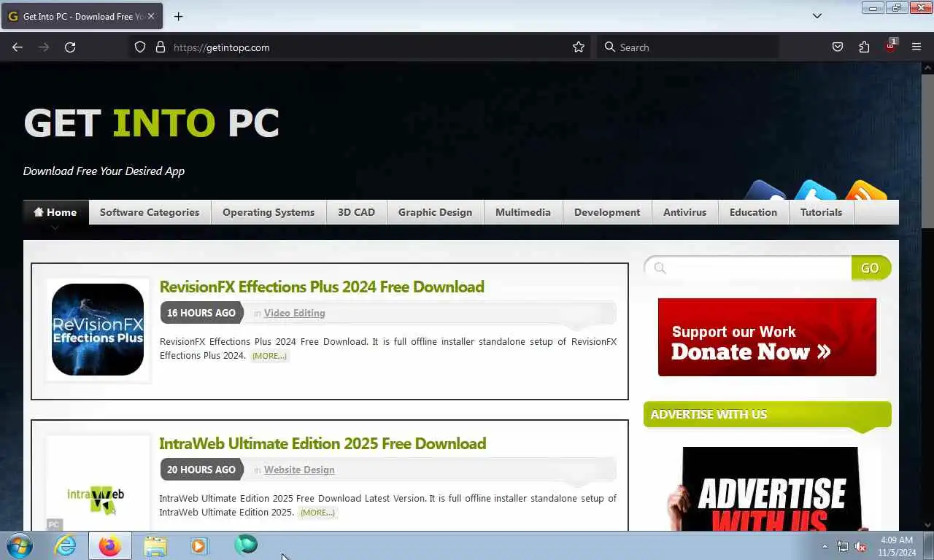Click the page vertical scrollbar thumb
The height and width of the screenshot is (560, 934).
[x=927, y=152]
